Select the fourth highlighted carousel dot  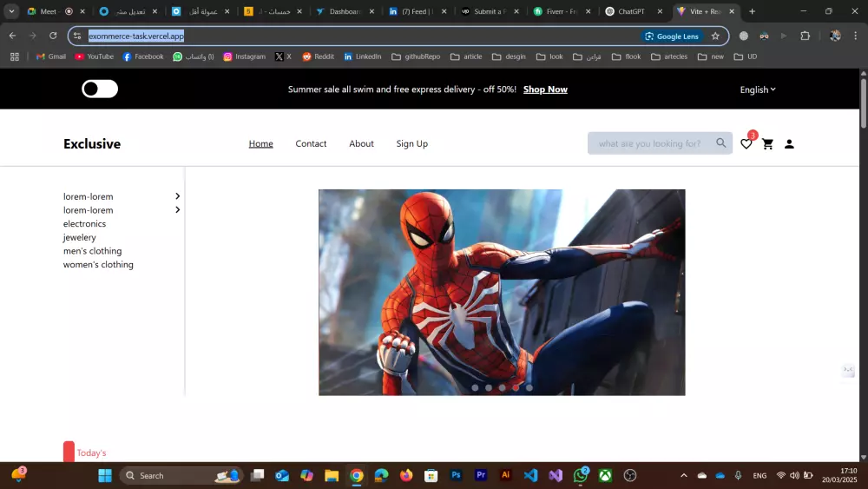tap(516, 387)
